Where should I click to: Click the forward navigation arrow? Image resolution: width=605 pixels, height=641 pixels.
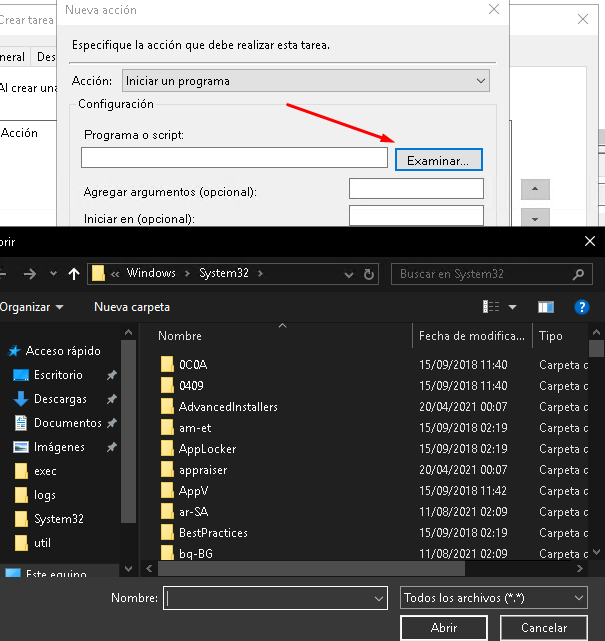click(29, 273)
